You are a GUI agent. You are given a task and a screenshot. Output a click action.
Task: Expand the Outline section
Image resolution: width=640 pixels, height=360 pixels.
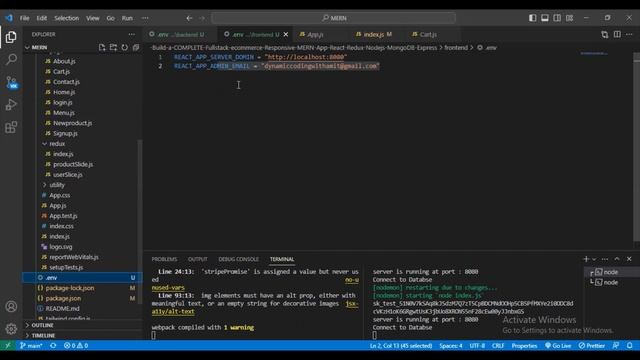[x=42, y=325]
